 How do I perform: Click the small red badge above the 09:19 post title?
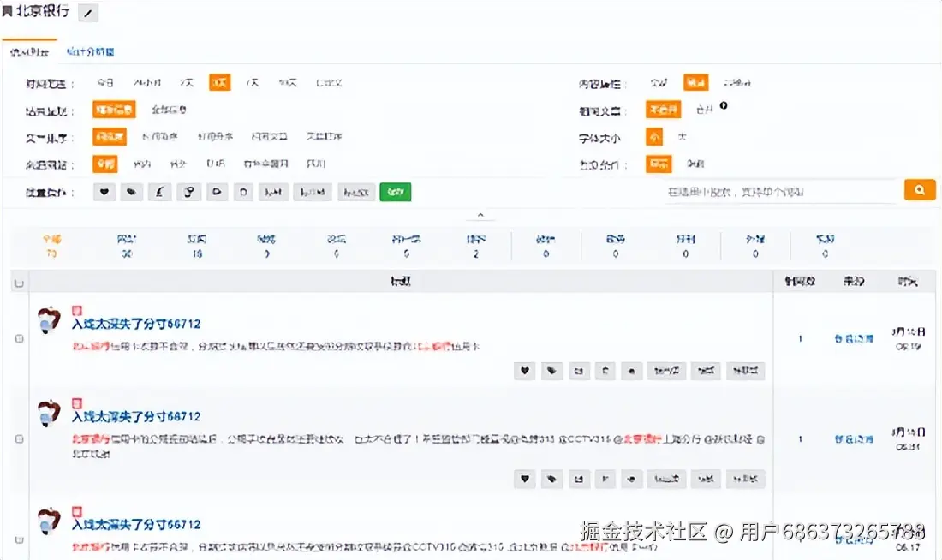77,311
